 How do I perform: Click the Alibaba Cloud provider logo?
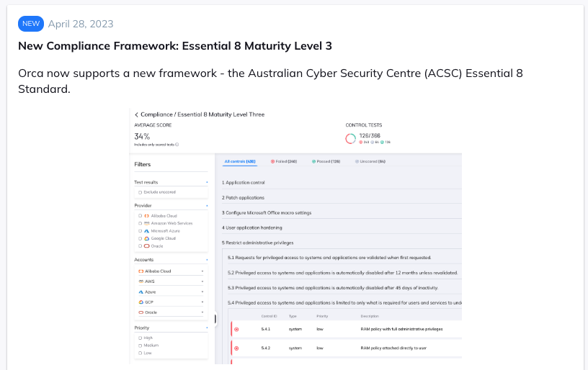pyautogui.click(x=146, y=216)
